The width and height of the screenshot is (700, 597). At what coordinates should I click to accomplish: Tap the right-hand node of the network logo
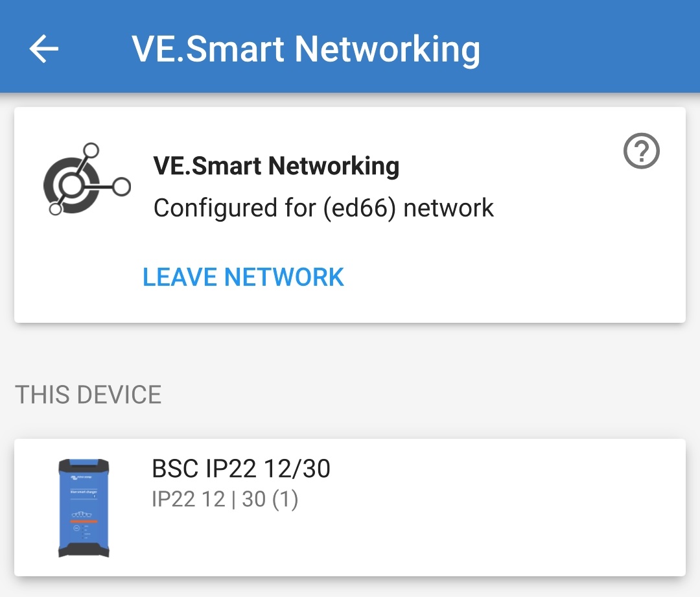[x=121, y=187]
